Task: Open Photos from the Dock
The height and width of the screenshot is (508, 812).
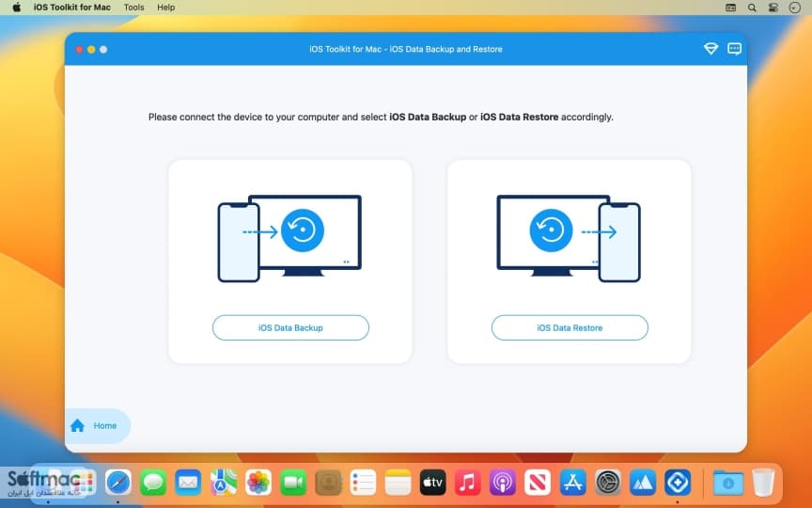Action: pos(258,483)
